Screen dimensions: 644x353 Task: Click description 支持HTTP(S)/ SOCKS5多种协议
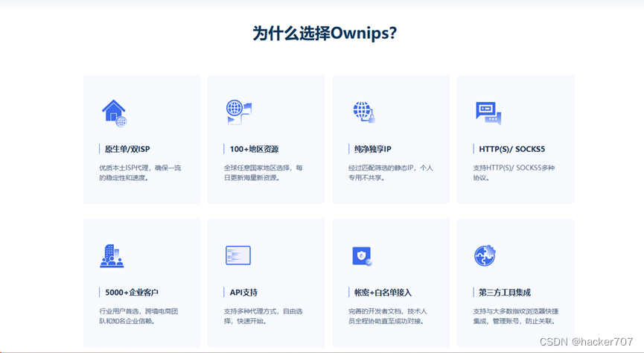(x=514, y=173)
